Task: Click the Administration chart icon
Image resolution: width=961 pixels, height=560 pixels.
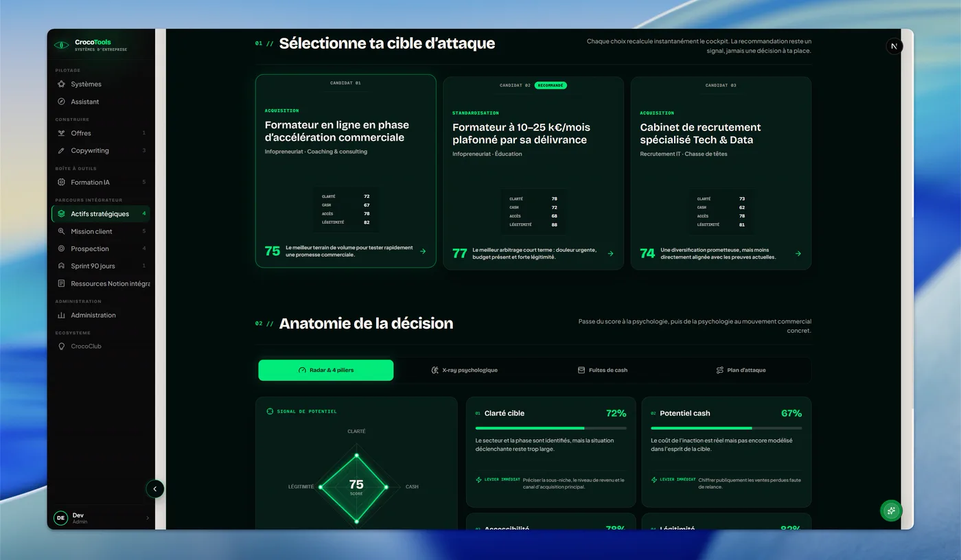Action: pyautogui.click(x=61, y=315)
